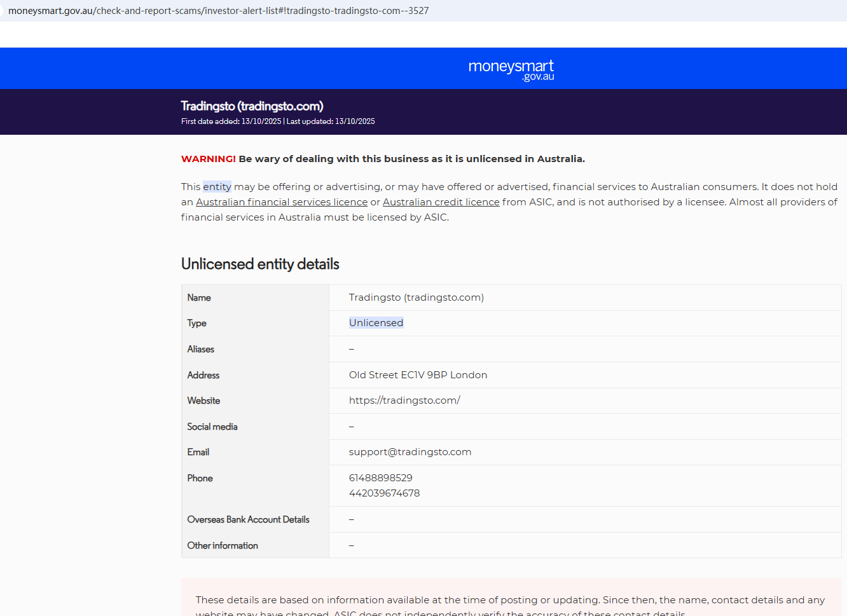Click the Address row label
This screenshot has width=847, height=616.
tap(203, 375)
